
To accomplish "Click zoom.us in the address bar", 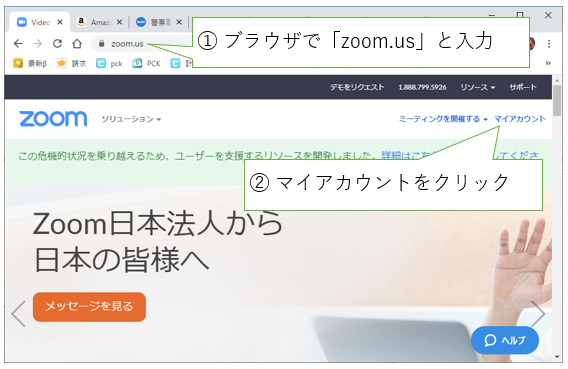I will pyautogui.click(x=127, y=44).
